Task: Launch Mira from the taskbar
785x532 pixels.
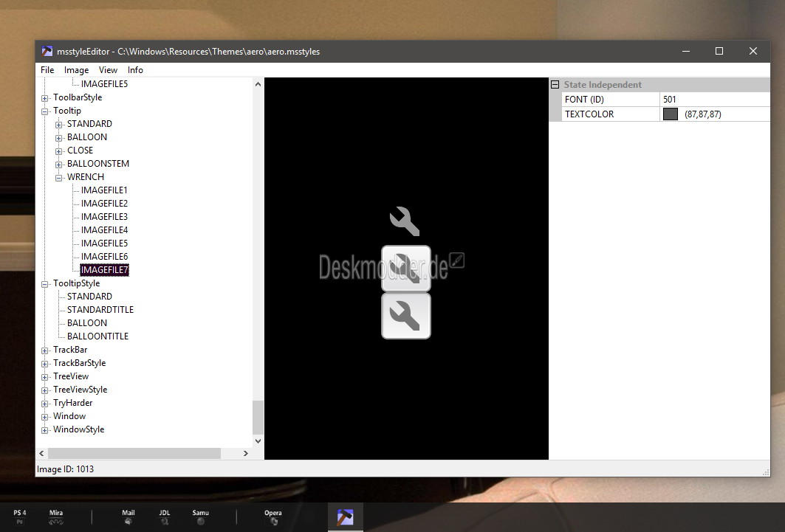Action: pos(56,517)
